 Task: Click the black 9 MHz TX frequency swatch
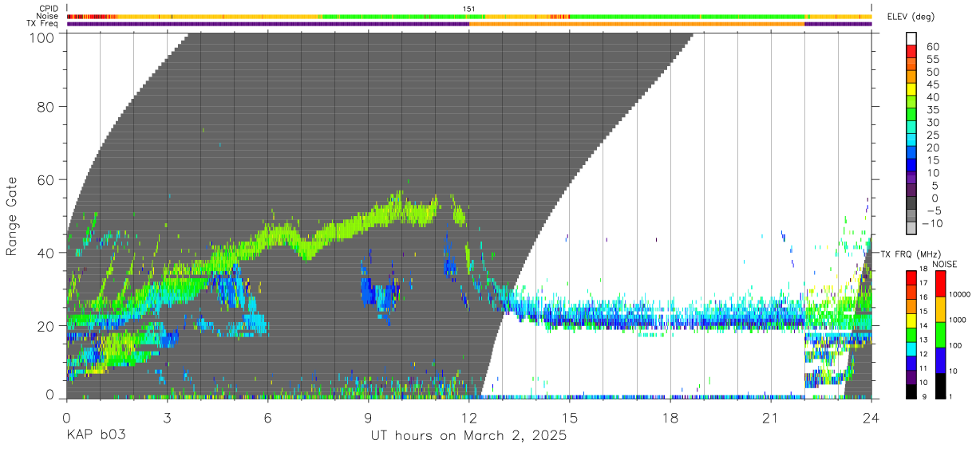(911, 391)
